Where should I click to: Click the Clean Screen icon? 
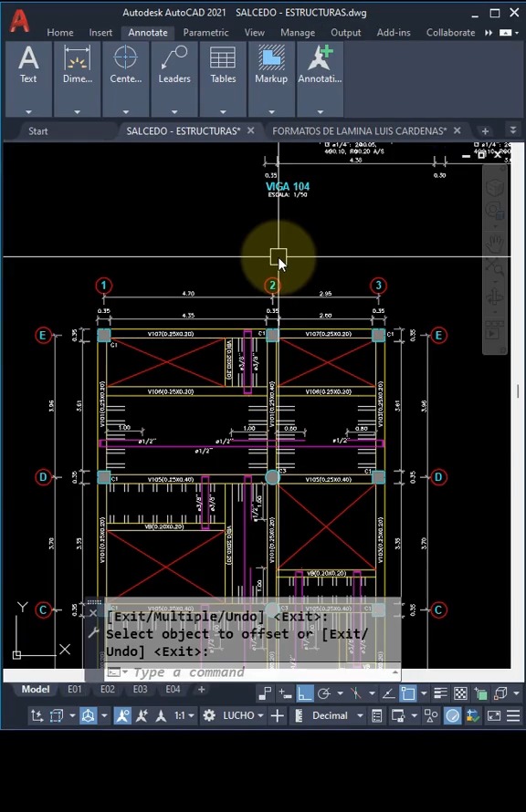point(493,715)
